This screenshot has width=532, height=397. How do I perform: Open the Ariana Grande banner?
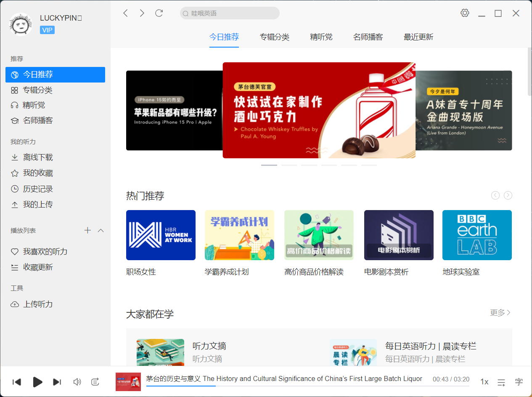[464, 110]
